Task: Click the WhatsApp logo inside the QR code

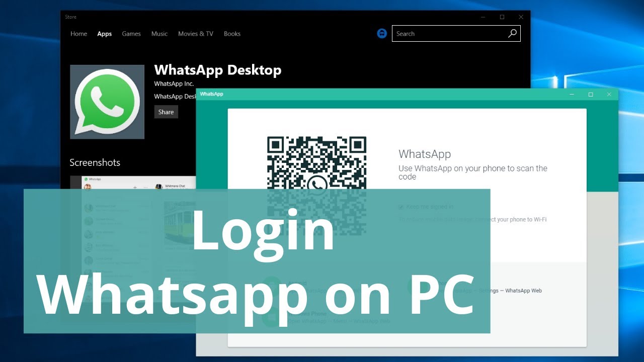Action: tap(317, 186)
